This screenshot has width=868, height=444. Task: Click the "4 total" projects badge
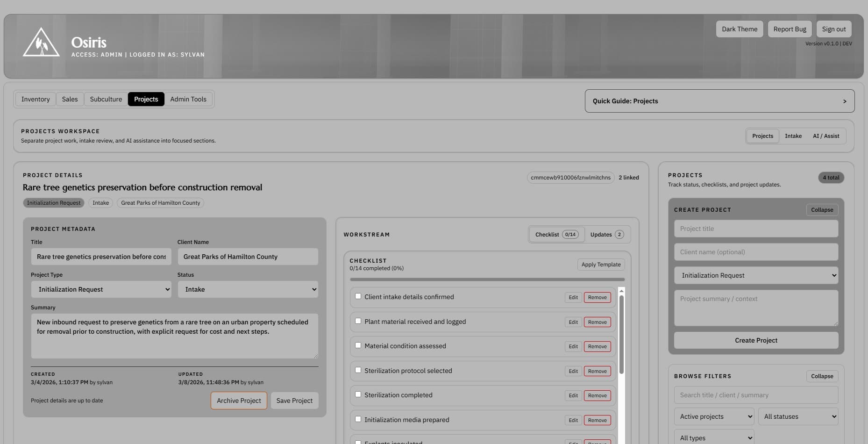pyautogui.click(x=831, y=178)
